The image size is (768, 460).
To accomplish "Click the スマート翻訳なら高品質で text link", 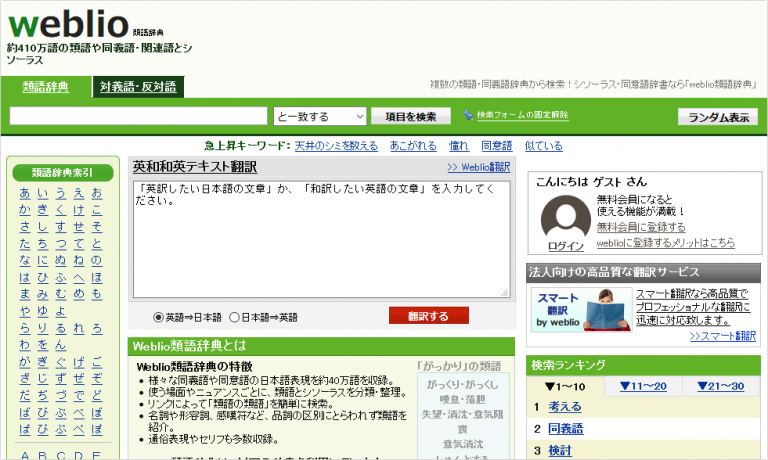I will tap(692, 294).
